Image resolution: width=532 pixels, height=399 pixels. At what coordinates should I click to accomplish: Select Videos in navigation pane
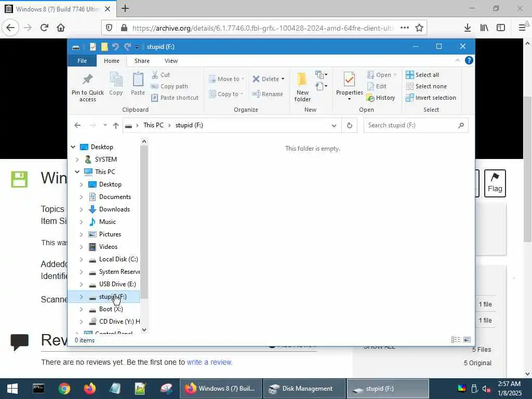(x=108, y=247)
